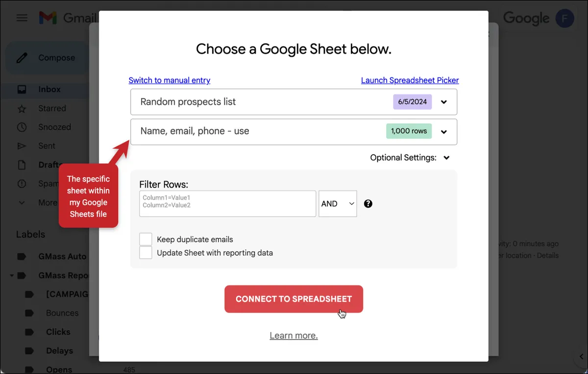Open Clicks label in sidebar
Viewport: 588px width, 374px height.
tap(58, 332)
